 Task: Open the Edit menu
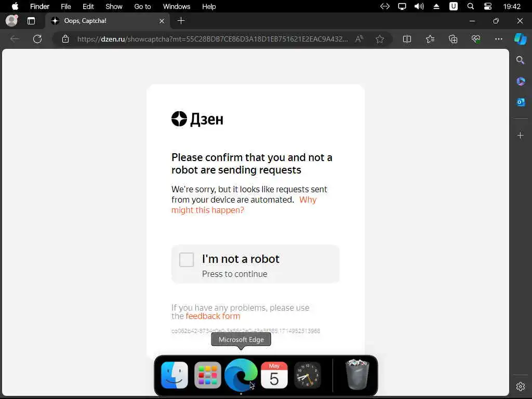coord(88,6)
